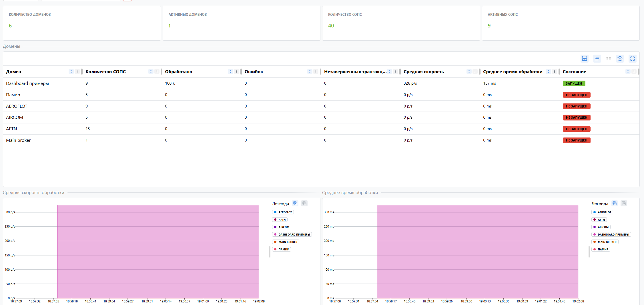
Task: Click the speed chart legend scrollbar
Action: pyautogui.click(x=270, y=252)
